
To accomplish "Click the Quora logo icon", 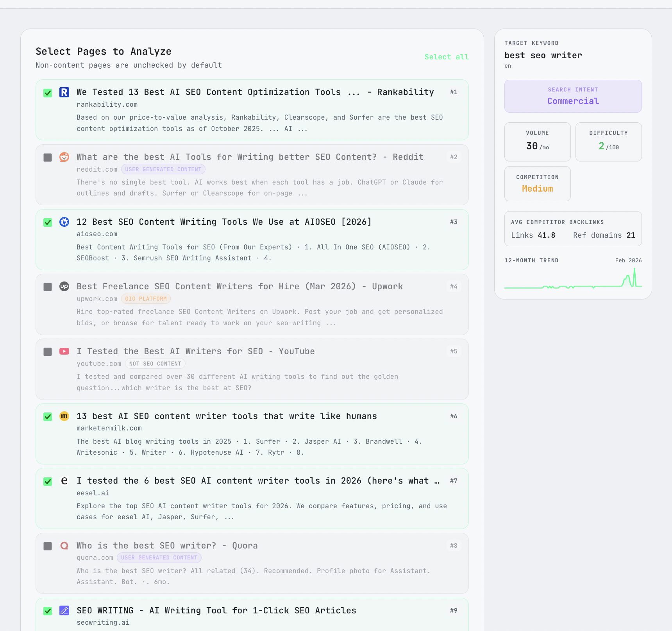I will [64, 546].
